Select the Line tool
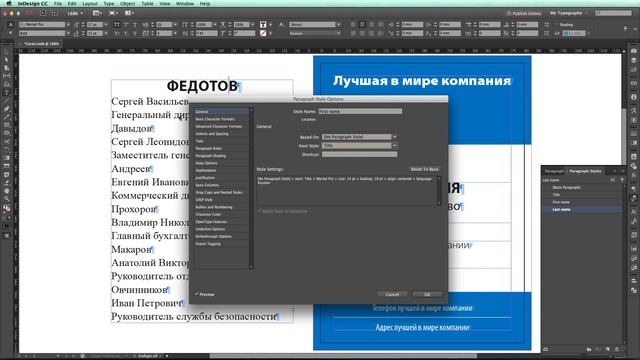Image resolution: width=640 pixels, height=360 pixels. (x=7, y=101)
